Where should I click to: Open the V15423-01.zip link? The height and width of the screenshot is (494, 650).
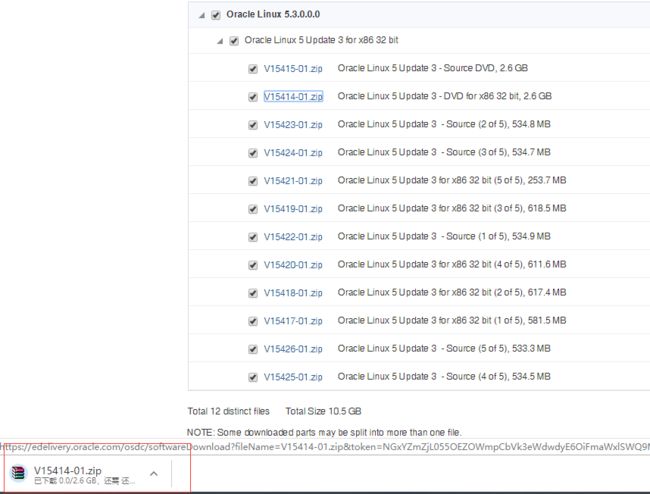(293, 125)
